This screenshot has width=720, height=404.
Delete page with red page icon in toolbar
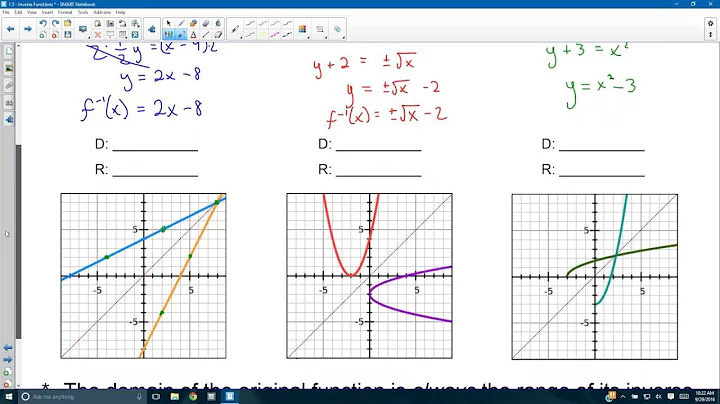pos(55,34)
